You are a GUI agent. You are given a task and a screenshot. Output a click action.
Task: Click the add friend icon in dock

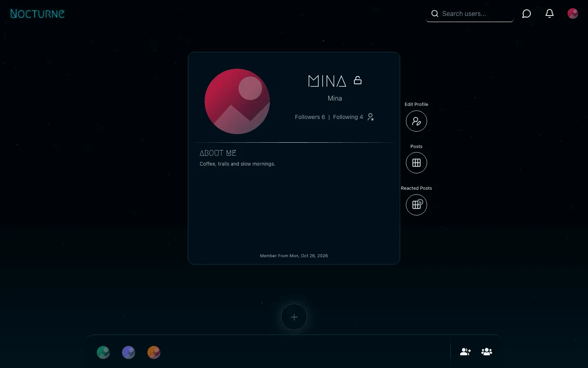[x=465, y=352]
